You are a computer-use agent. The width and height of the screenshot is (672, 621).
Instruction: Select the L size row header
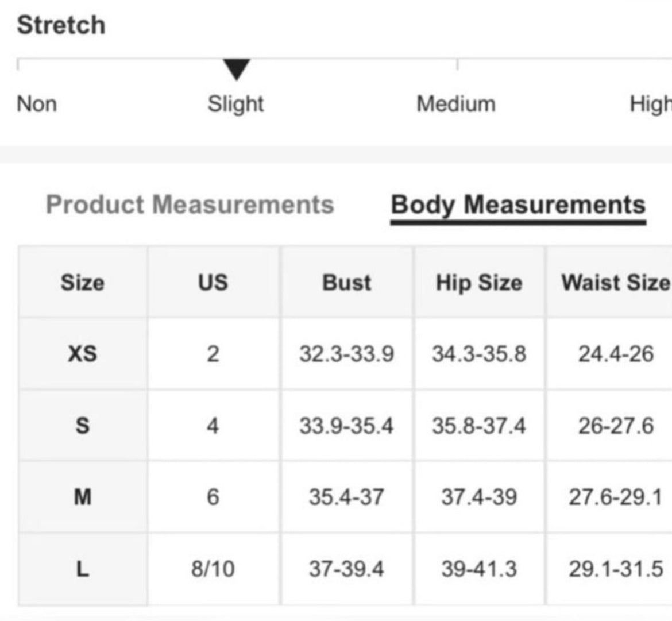point(83,569)
